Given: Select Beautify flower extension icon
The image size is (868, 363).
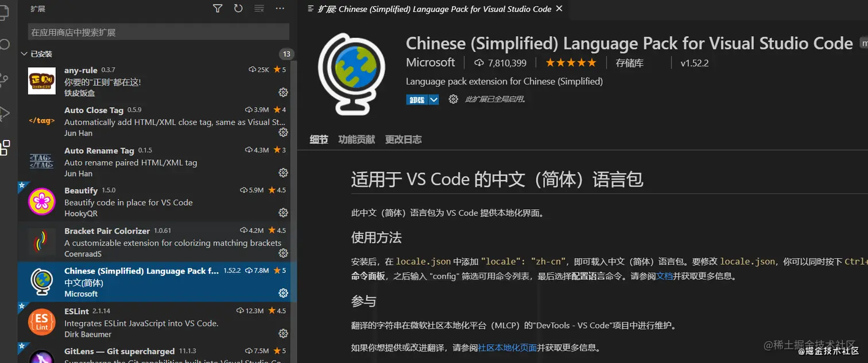Looking at the screenshot, I should click(x=42, y=201).
